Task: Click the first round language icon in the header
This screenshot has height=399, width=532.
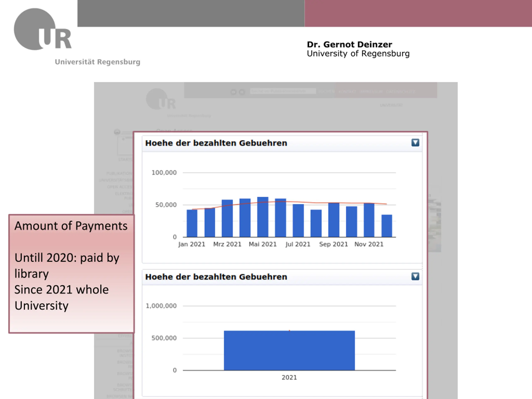Action: pyautogui.click(x=233, y=92)
